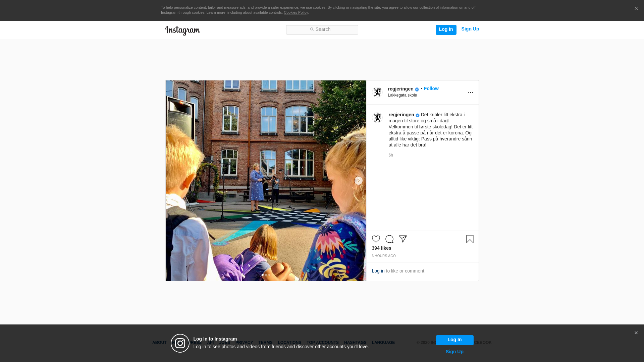Click the Search input field
644x362 pixels.
(x=322, y=29)
